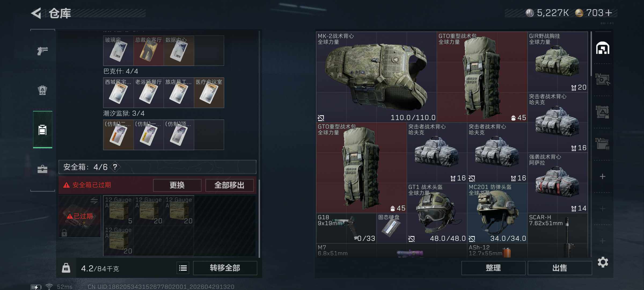Click the question mark beside 安全箱 4/6
The image size is (644, 290).
(x=115, y=167)
